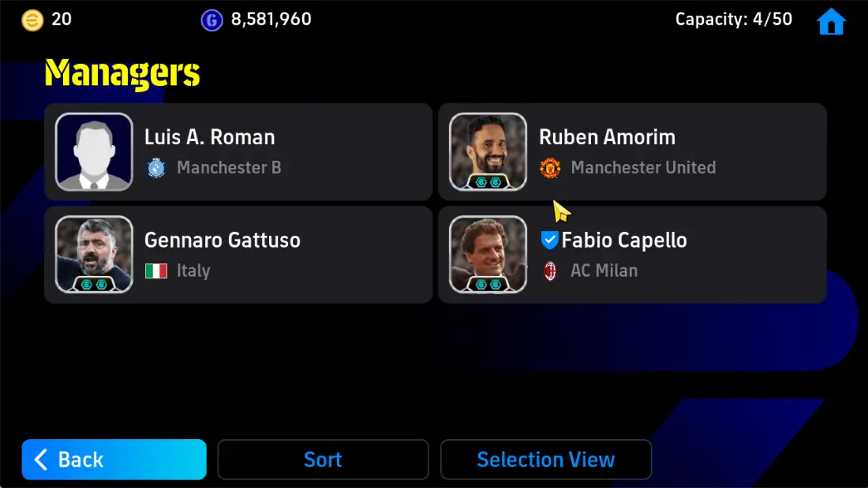Open Ruben Amorim's portrait thumbnail
Image resolution: width=868 pixels, height=488 pixels.
(x=488, y=151)
